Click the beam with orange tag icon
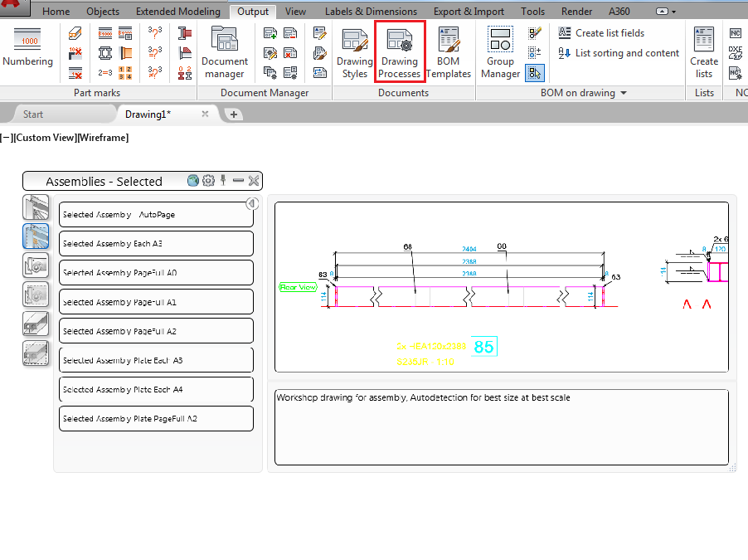748x560 pixels. coord(75,33)
